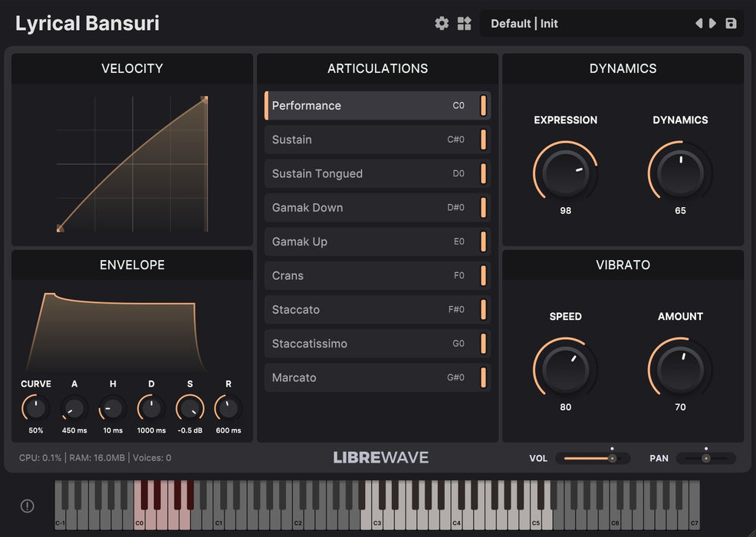Viewport: 756px width, 537px height.
Task: Click the top-right velocity curve handle
Action: [204, 99]
